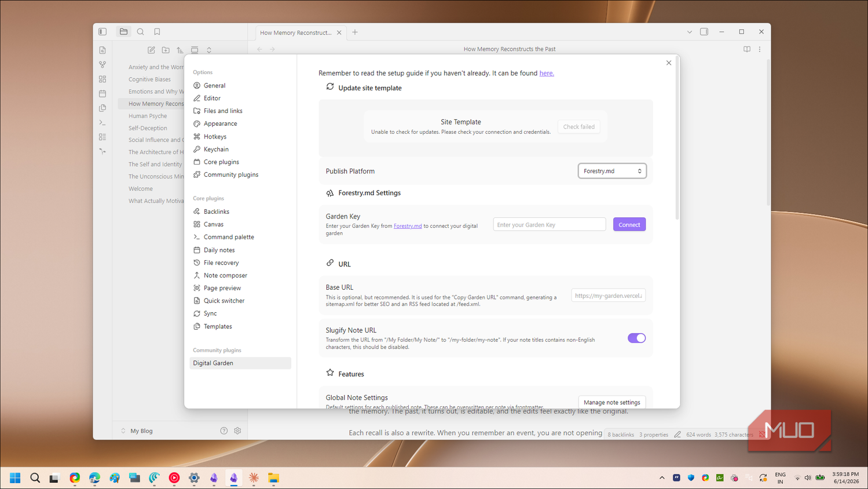The height and width of the screenshot is (489, 868).
Task: Open Windows Start menu
Action: coord(15,478)
